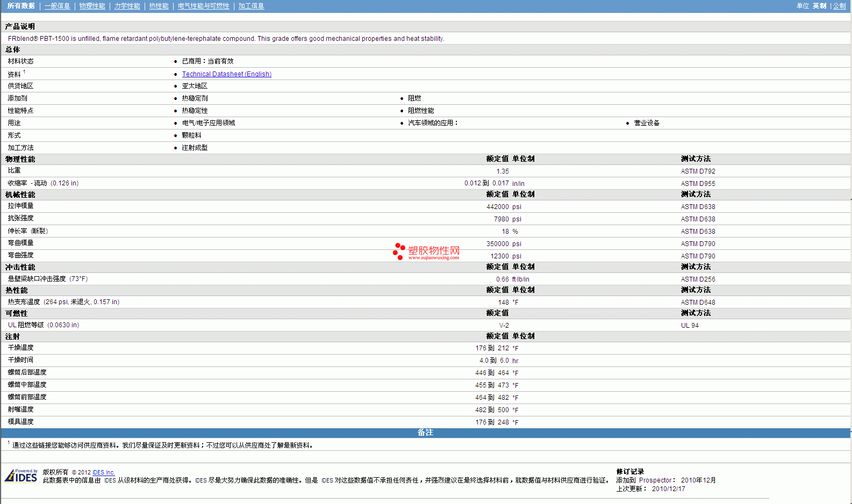Viewport: 852px width, 504px height.
Task: Switch to the 物理性能 tab
Action: [92, 6]
